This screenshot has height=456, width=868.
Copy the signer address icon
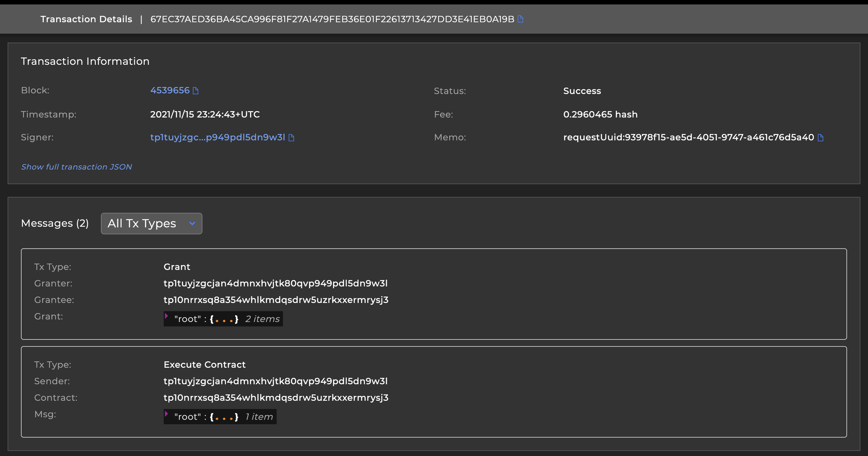click(292, 137)
